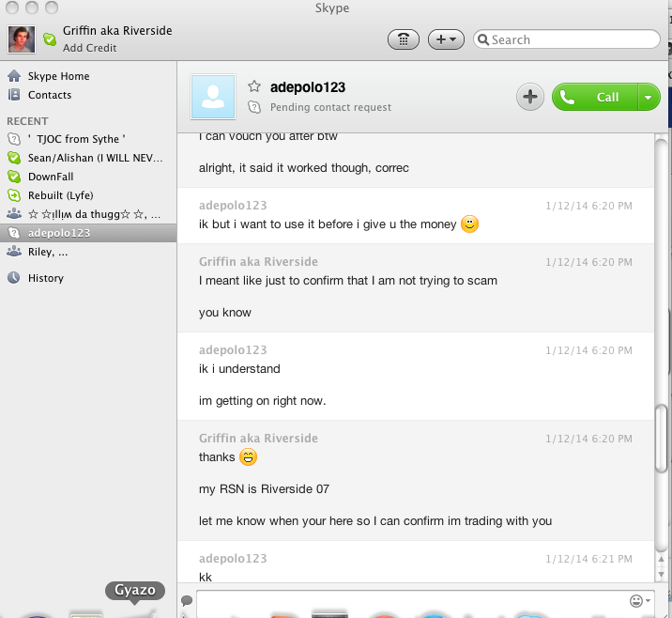Click the 'ik i understand' message
This screenshot has width=672, height=618.
[x=239, y=369]
